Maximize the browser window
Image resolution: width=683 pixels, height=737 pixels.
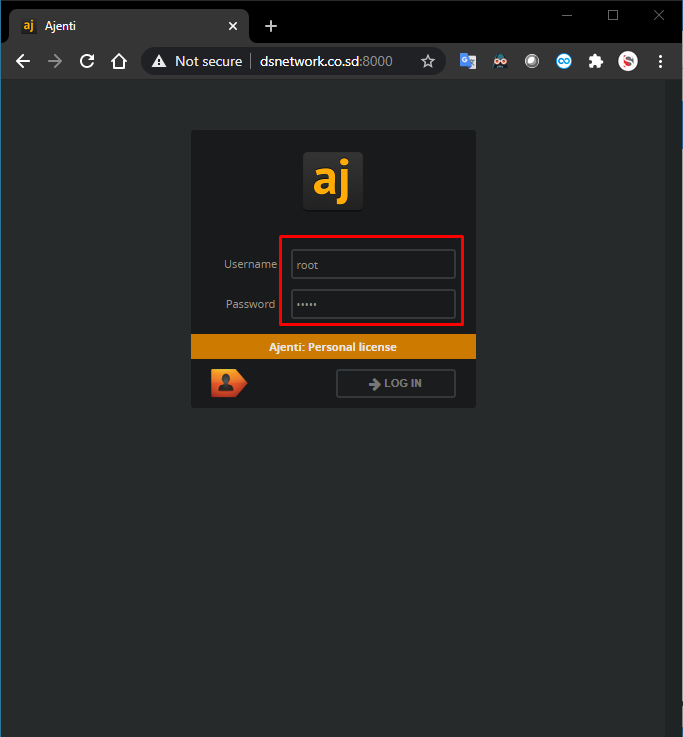(x=613, y=16)
